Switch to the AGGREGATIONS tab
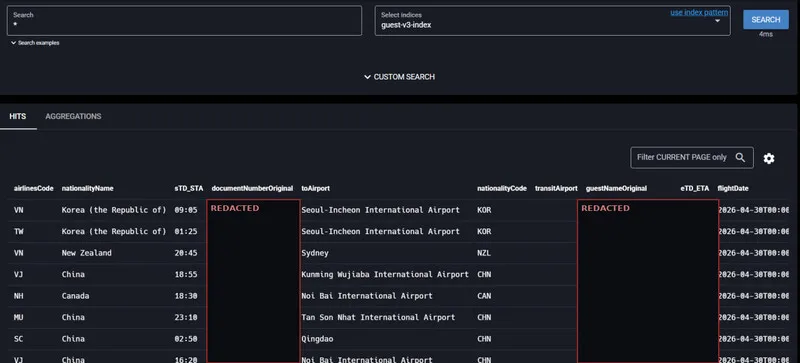This screenshot has width=800, height=363. [73, 116]
